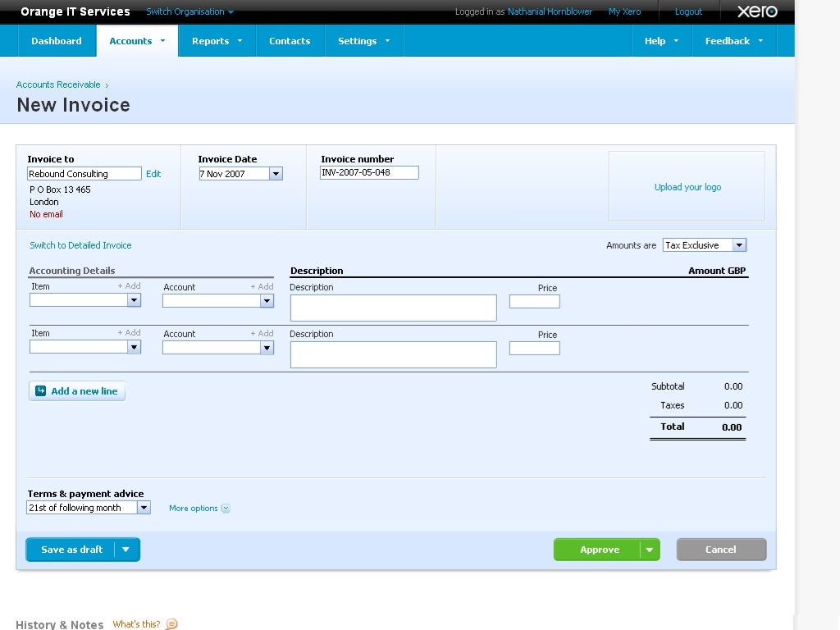Click the Invoice number field
The image size is (840, 630).
(369, 172)
